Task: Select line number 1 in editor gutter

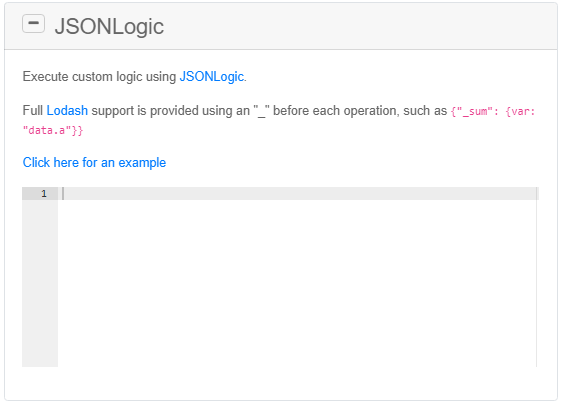Action: pos(44,194)
